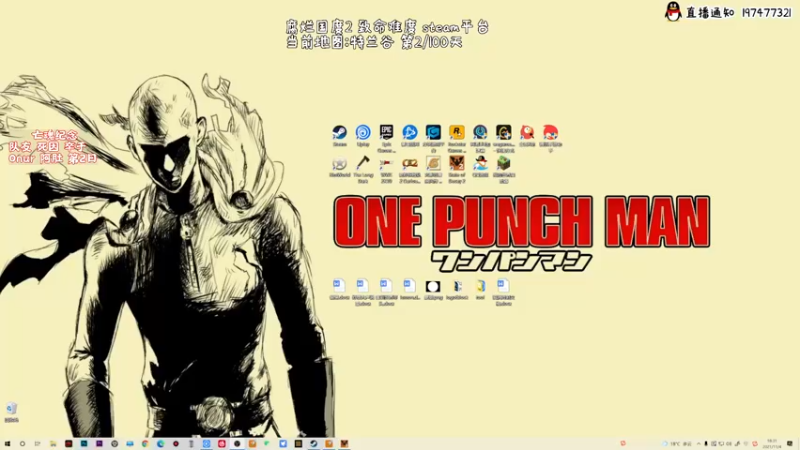Open the red flag game shortcut

(x=386, y=169)
